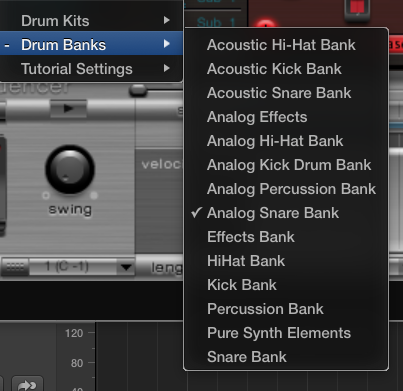Image resolution: width=403 pixels, height=391 pixels.
Task: Click the swing knob
Action: pos(70,169)
